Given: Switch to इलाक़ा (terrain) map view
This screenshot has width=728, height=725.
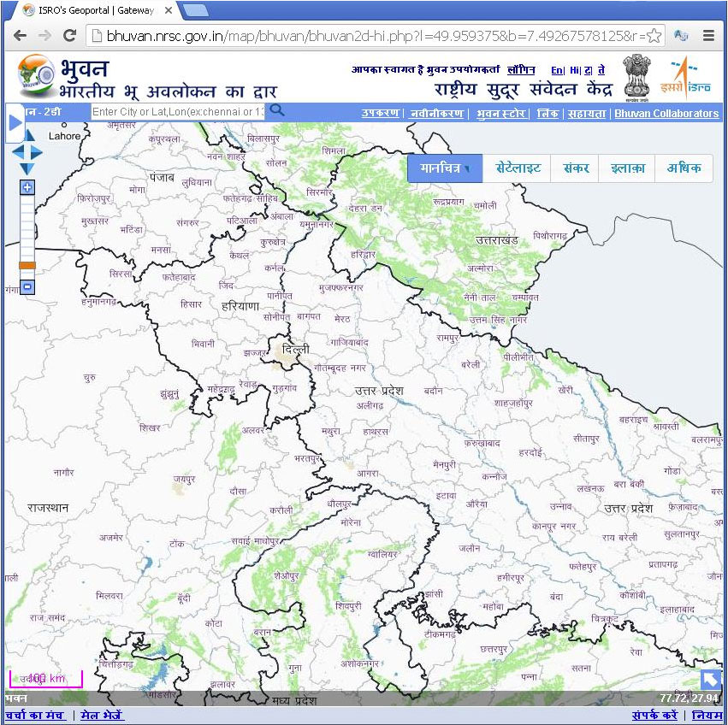Looking at the screenshot, I should coord(626,168).
